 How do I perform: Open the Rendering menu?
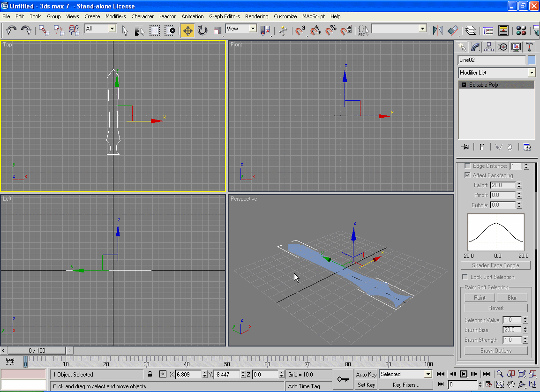pos(256,16)
